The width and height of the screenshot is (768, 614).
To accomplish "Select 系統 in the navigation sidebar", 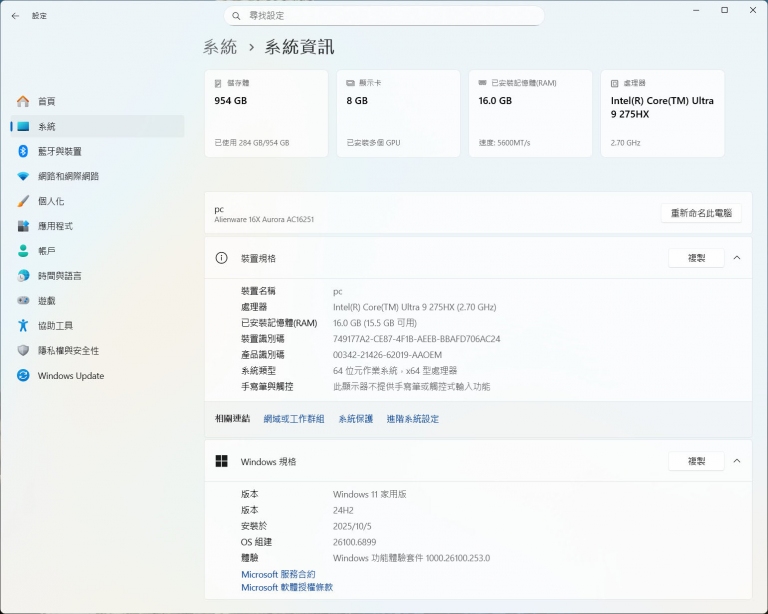I will (x=47, y=126).
